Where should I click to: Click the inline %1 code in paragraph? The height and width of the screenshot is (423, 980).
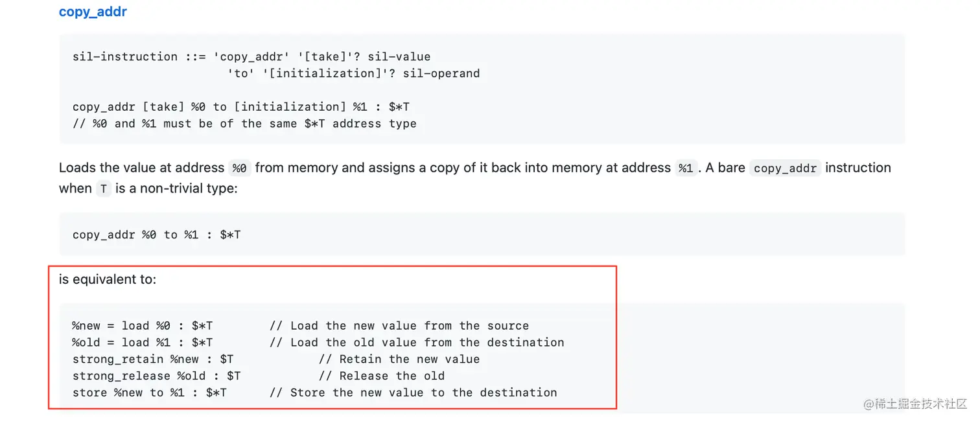[686, 168]
